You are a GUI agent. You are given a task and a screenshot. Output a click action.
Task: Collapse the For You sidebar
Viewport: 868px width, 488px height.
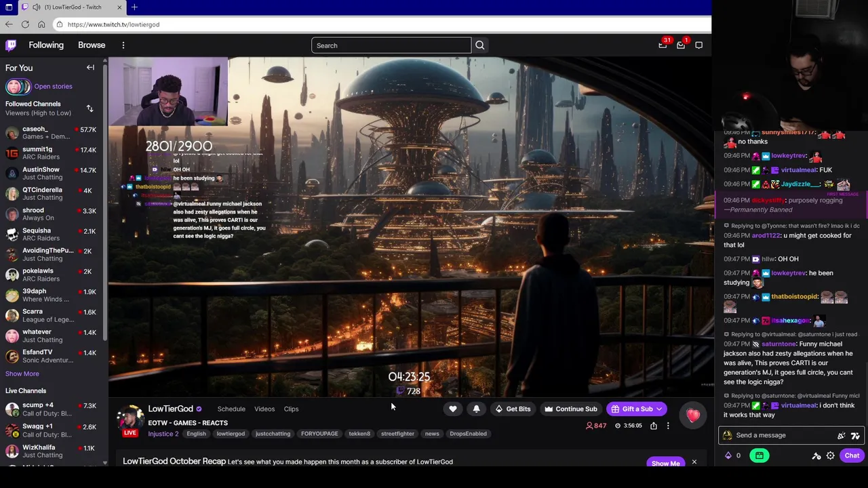90,68
